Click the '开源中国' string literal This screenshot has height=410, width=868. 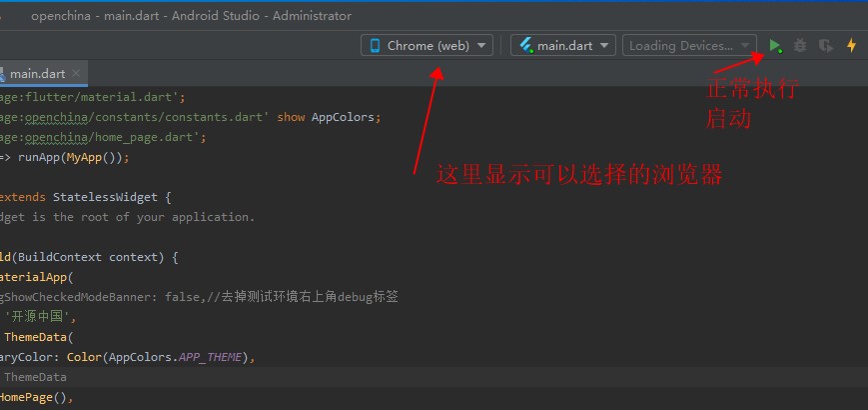40,317
